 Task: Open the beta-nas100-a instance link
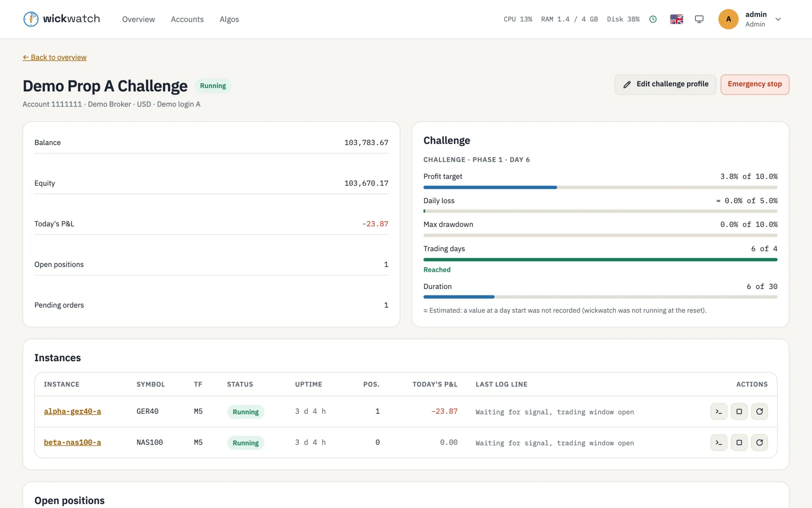(72, 442)
